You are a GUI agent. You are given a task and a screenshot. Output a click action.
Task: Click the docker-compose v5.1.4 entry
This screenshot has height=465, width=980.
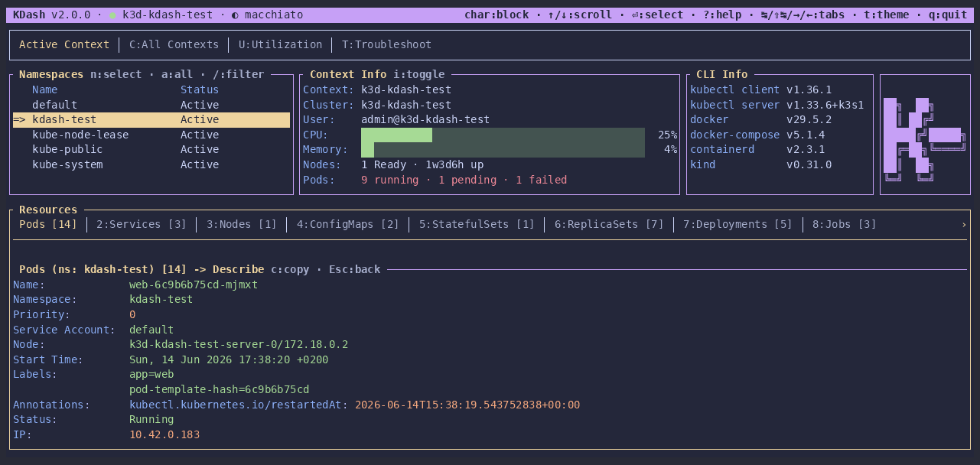click(757, 135)
